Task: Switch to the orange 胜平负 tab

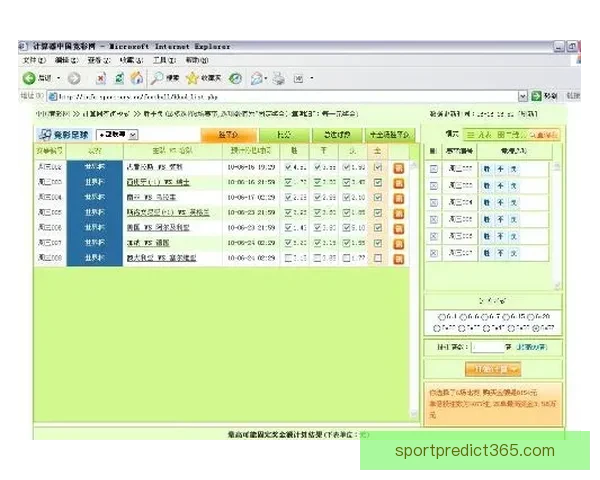Action: (x=229, y=135)
